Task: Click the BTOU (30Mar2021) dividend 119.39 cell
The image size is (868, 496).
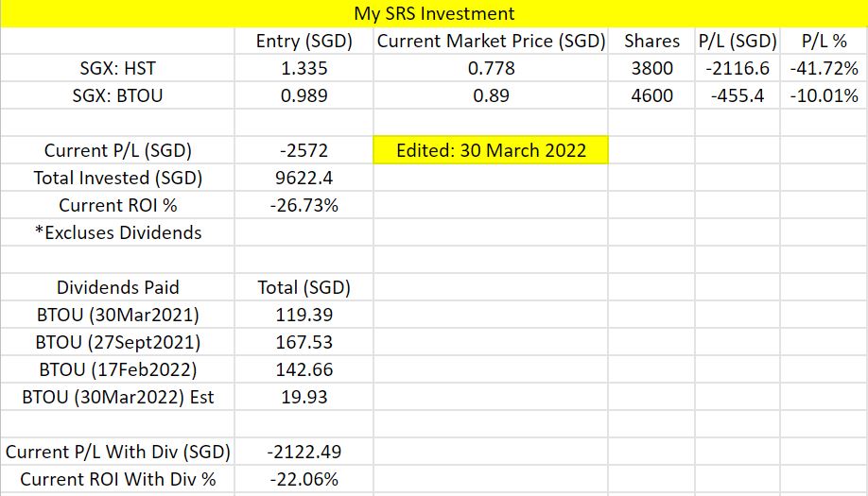Action: coord(304,315)
